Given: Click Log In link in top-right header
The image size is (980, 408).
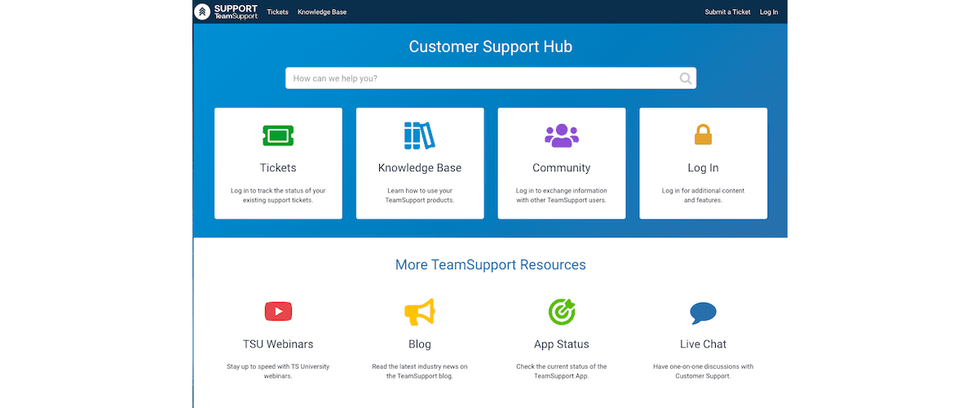Looking at the screenshot, I should [x=769, y=12].
